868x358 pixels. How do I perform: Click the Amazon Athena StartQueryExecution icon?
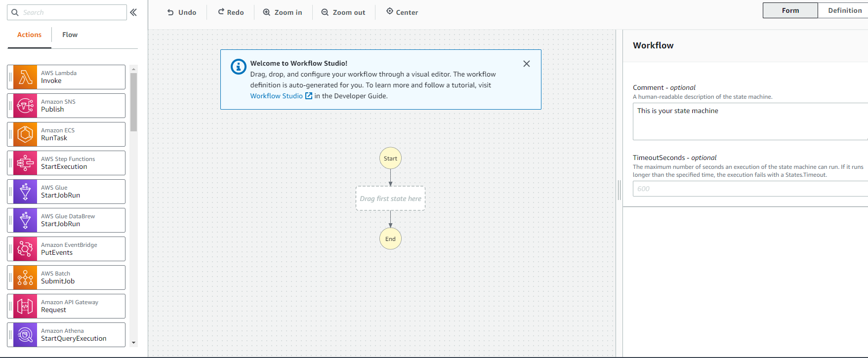25,335
